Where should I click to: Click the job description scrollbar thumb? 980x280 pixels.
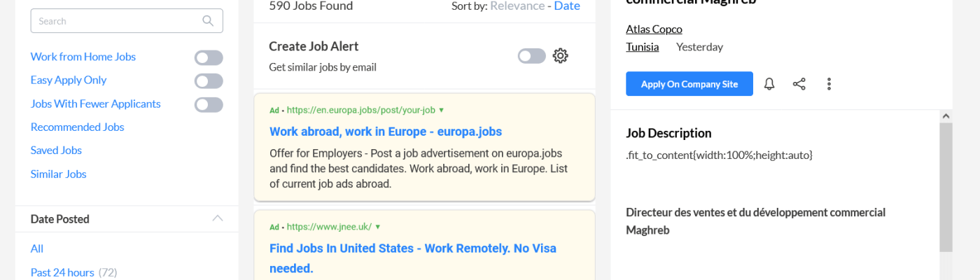(x=946, y=185)
